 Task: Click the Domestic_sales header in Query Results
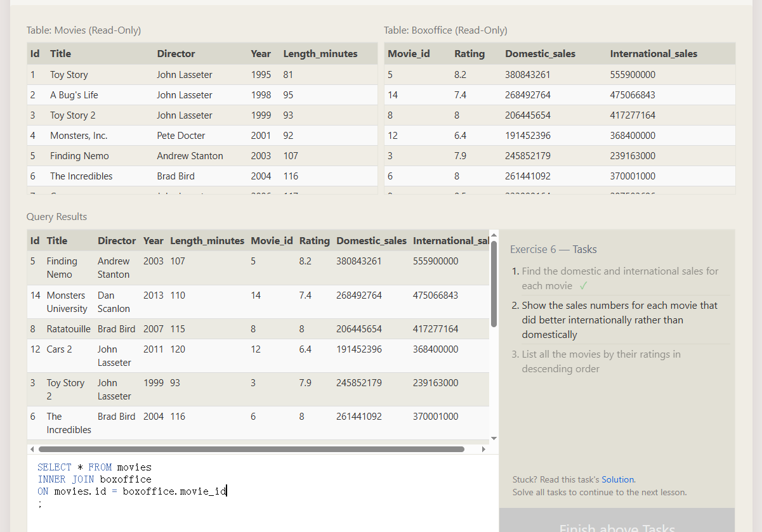pyautogui.click(x=371, y=241)
